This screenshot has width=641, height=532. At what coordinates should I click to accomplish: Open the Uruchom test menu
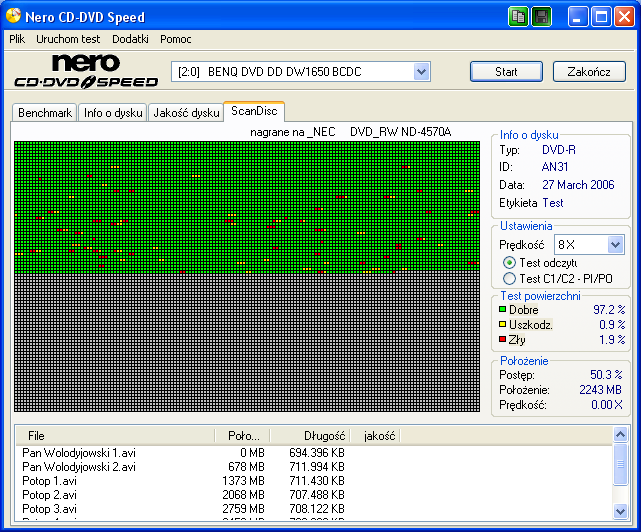click(68, 39)
